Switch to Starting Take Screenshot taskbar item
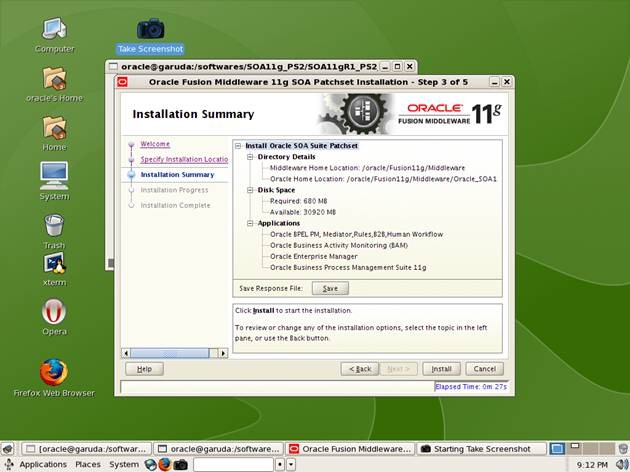 pyautogui.click(x=482, y=449)
